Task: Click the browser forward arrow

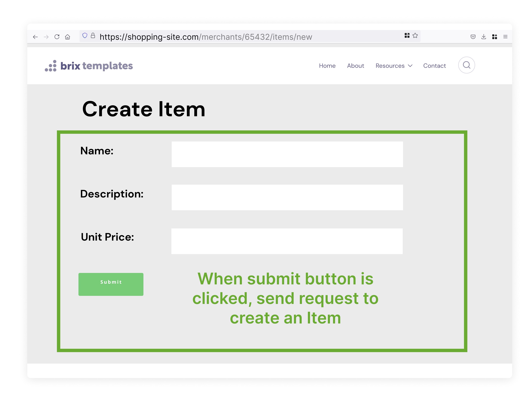Action: tap(46, 37)
